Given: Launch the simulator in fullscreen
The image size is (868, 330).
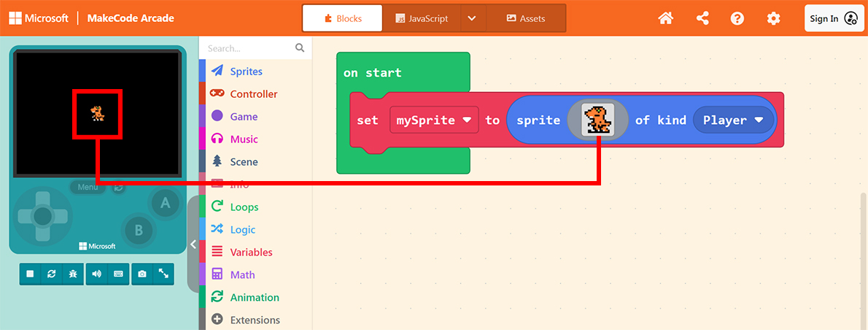Looking at the screenshot, I should [163, 274].
